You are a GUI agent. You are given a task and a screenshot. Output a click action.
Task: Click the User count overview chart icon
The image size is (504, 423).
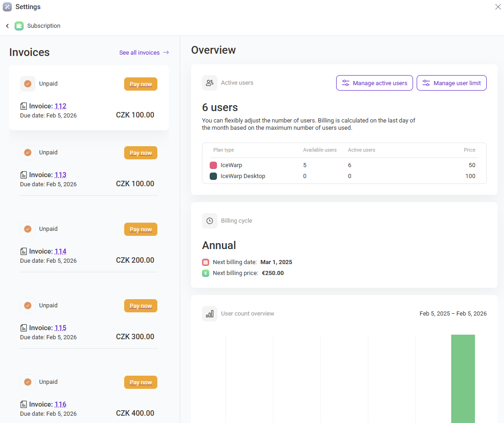pyautogui.click(x=210, y=313)
